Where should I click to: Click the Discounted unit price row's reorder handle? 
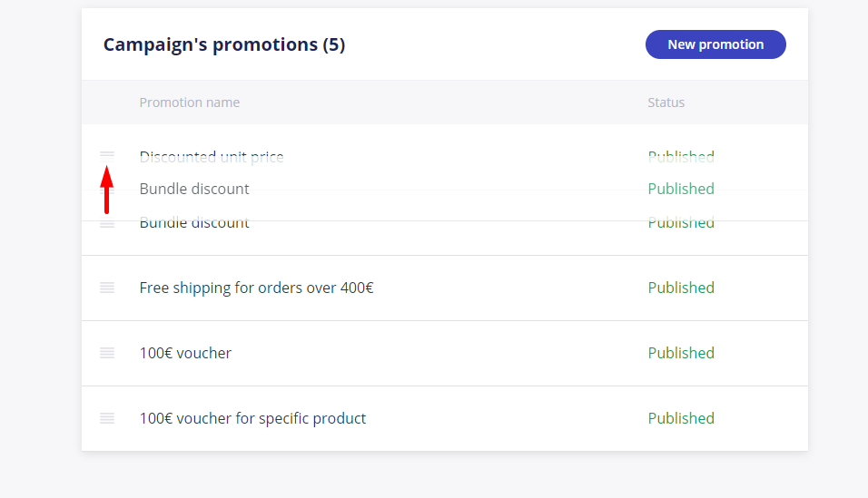107,155
